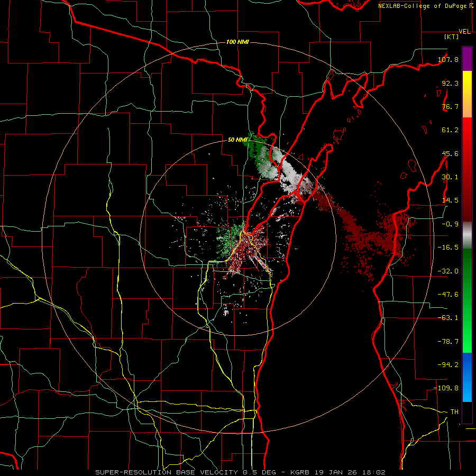Select the 14.5 legend value
Viewport: 476px width, 476px height.
tap(450, 200)
